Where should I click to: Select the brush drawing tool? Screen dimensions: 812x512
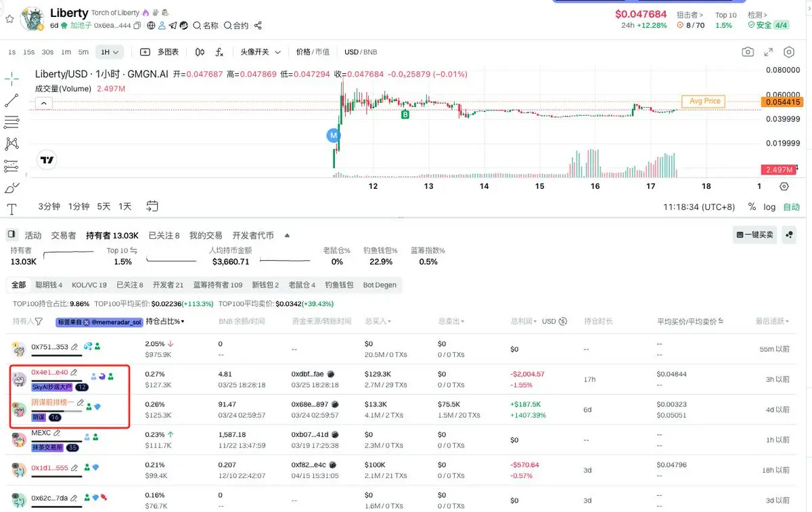pos(12,188)
